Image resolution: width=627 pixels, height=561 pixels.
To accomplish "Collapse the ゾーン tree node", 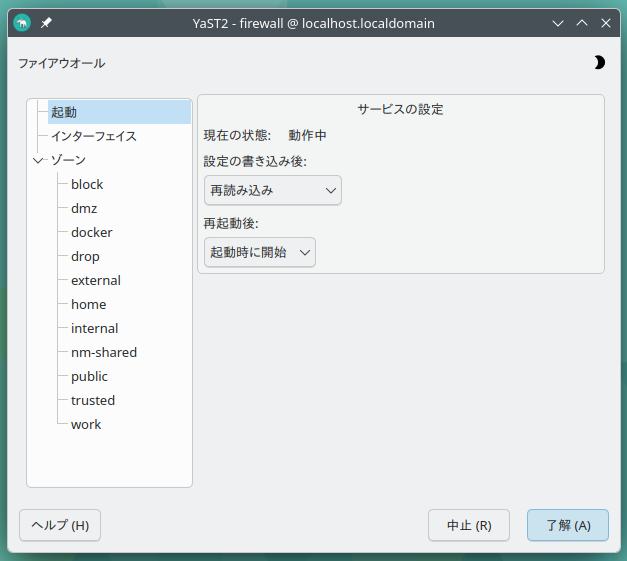I will [x=38, y=160].
